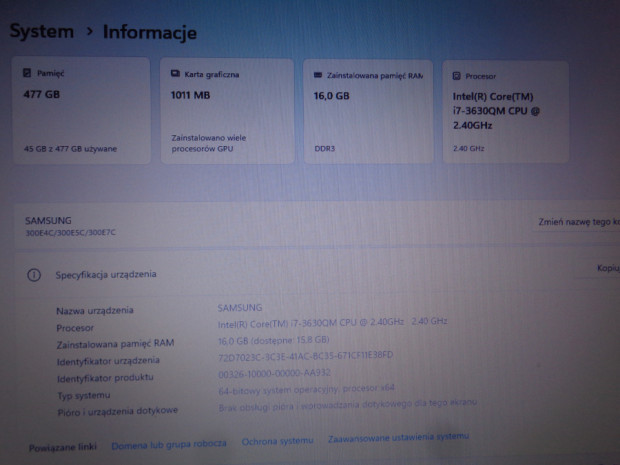Click the DDR3 memory type text

325,149
